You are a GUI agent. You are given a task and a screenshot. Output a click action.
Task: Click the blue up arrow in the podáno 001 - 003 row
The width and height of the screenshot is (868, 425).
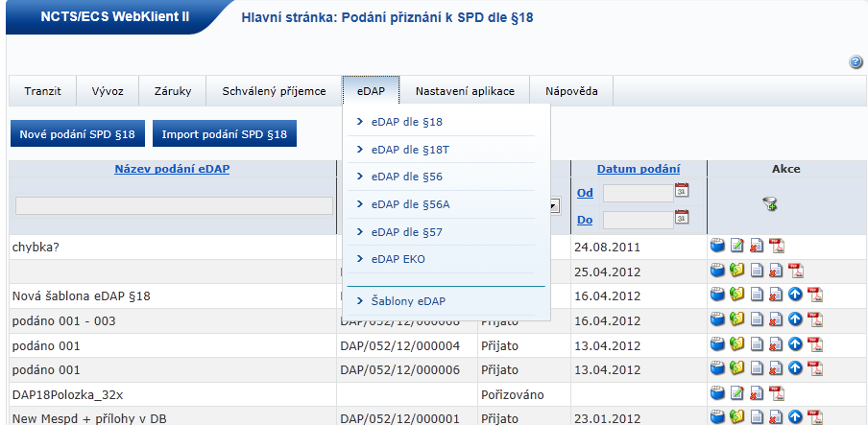point(795,320)
